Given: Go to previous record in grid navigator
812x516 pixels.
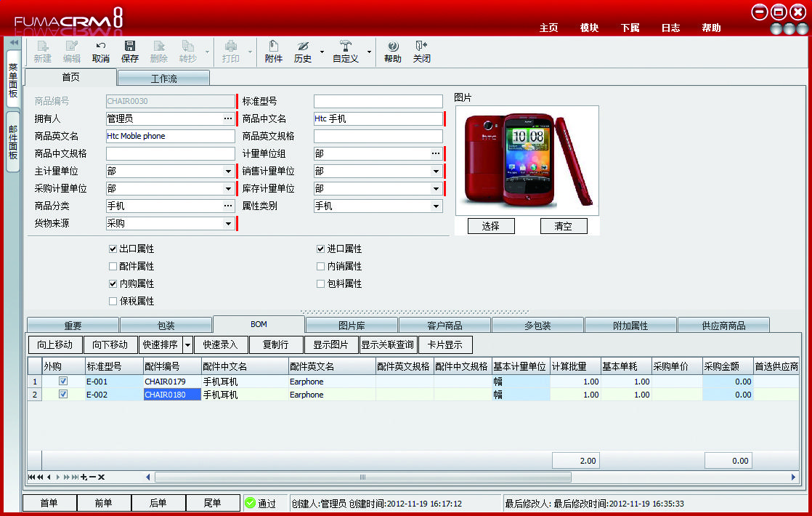Looking at the screenshot, I should coord(49,477).
